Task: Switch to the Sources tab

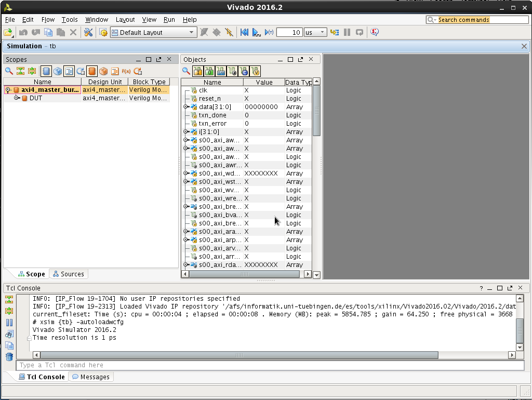Action: click(69, 274)
